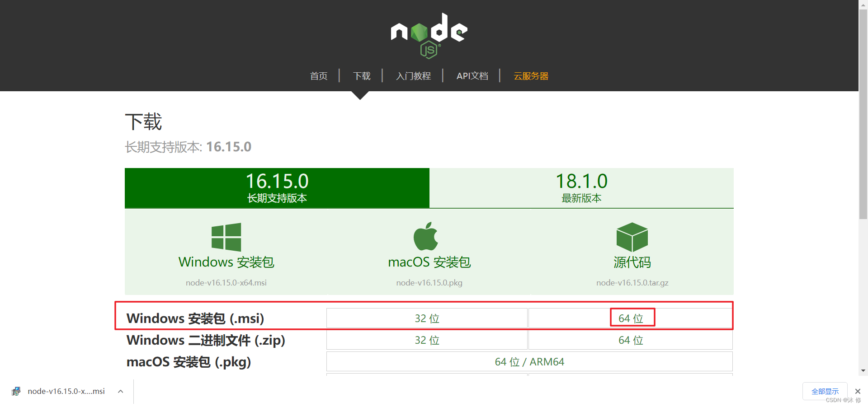Open the API文档 menu item
This screenshot has height=407, width=868.
tap(472, 76)
